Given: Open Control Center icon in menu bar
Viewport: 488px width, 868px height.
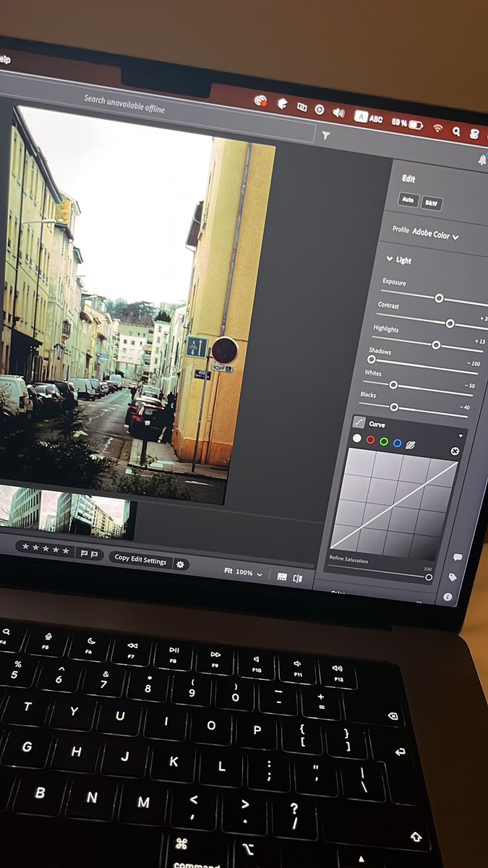Looking at the screenshot, I should pos(474,134).
